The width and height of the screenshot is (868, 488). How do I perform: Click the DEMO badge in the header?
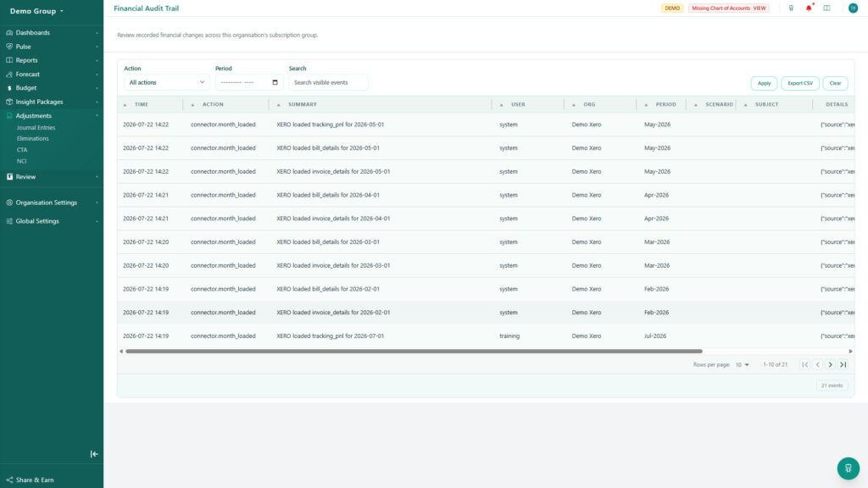(672, 8)
